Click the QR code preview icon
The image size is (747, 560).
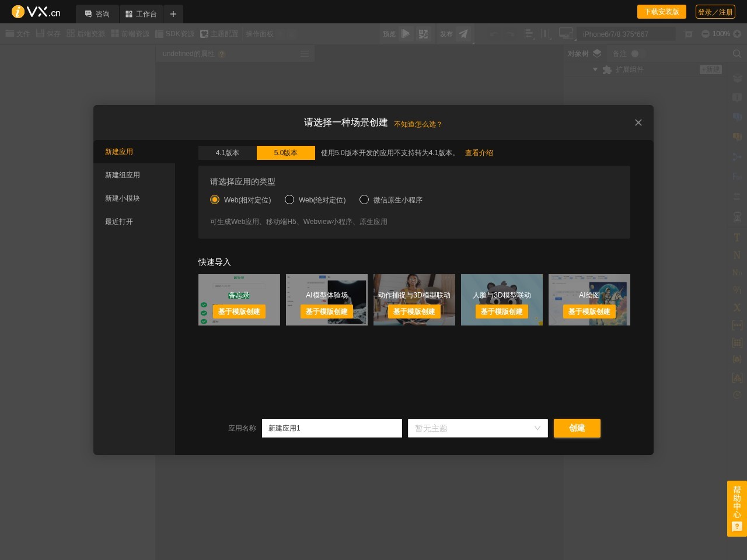click(424, 34)
